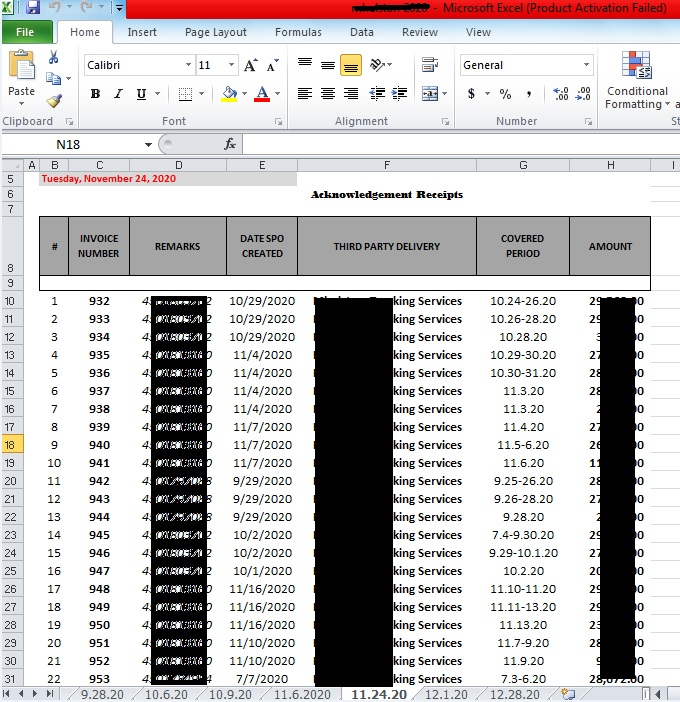
Task: Select row 18 header
Action: click(11, 445)
